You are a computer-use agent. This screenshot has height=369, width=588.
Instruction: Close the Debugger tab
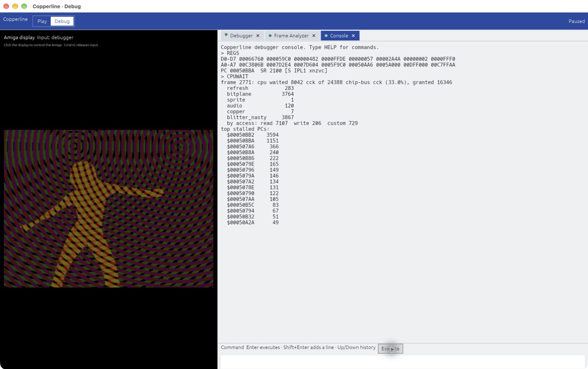click(257, 36)
